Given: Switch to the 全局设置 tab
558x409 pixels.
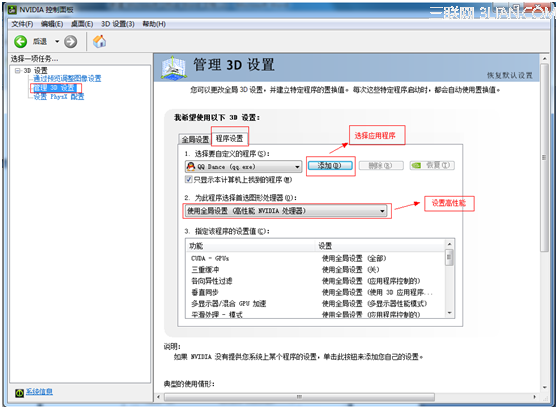Looking at the screenshot, I should point(195,139).
